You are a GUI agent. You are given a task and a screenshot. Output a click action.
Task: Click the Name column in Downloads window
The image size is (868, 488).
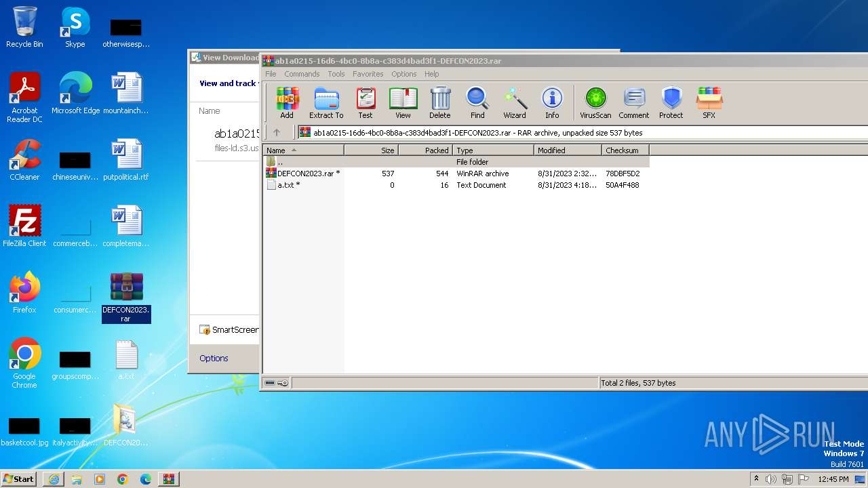click(210, 111)
